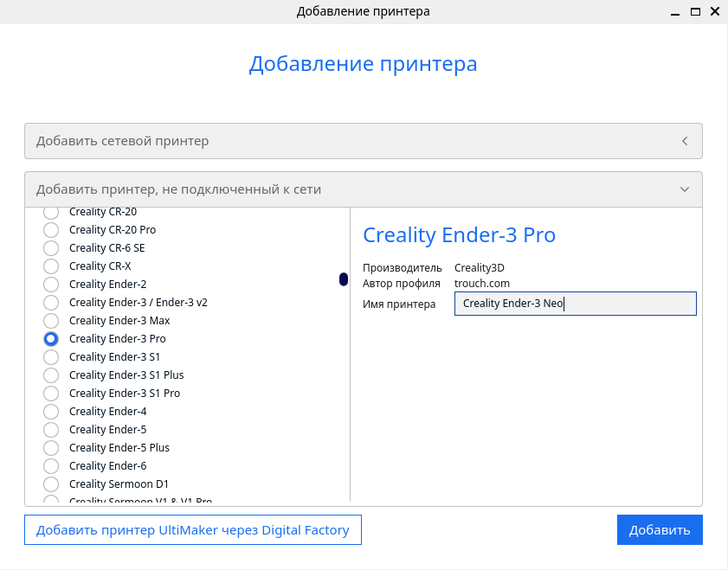Image resolution: width=728 pixels, height=570 pixels.
Task: Select Creality Ender-6 radio button
Action: click(51, 466)
